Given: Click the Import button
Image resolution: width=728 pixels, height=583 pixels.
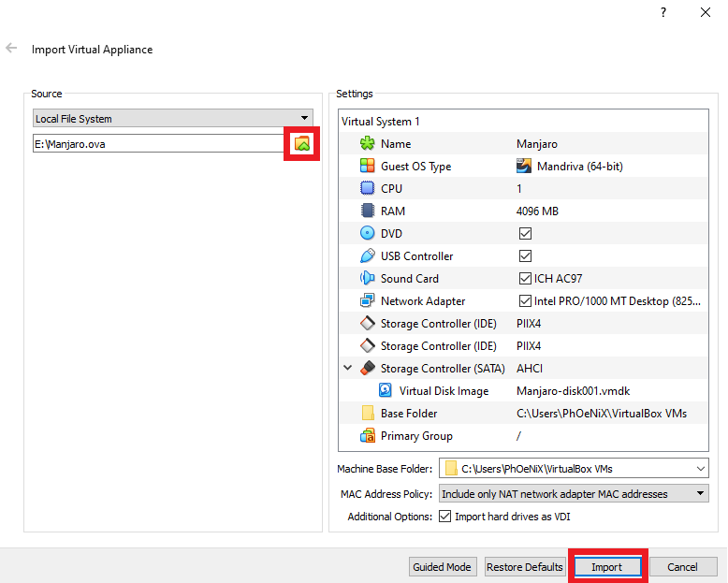Looking at the screenshot, I should point(607,567).
